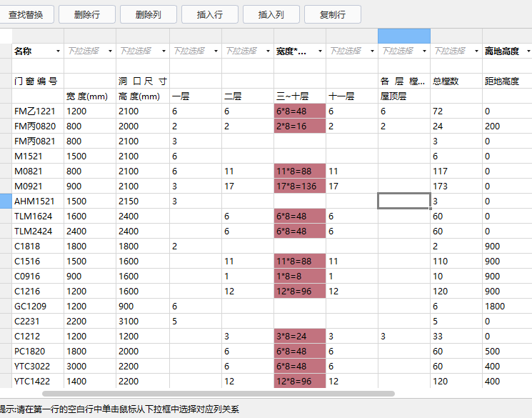Select cell M0921
Image resolution: width=532 pixels, height=418 pixels.
(x=38, y=186)
